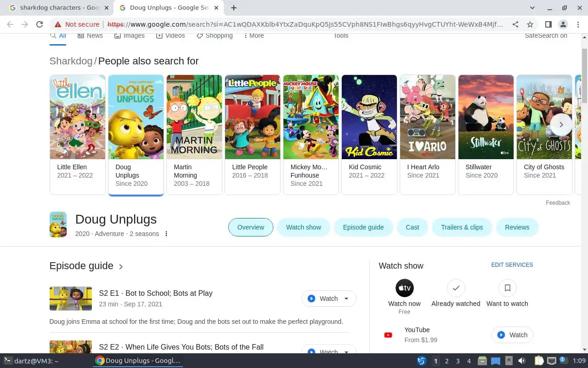Open the Chrome three-dot menu
Screen dimensions: 588x368
pos(578,24)
